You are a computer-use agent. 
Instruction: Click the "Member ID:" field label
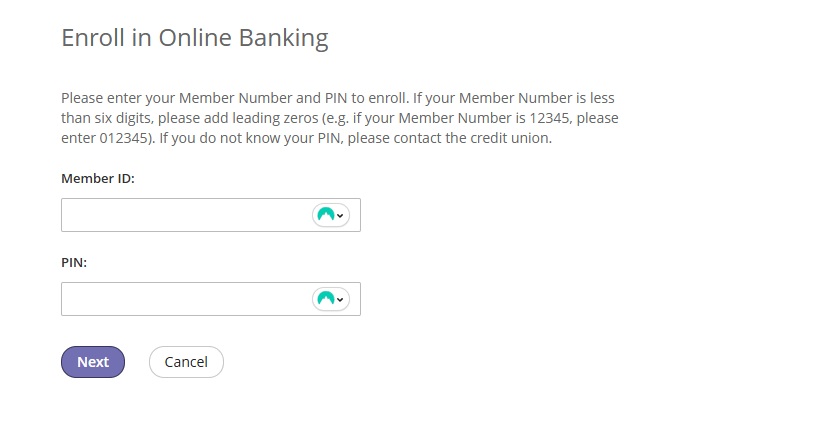[98, 178]
